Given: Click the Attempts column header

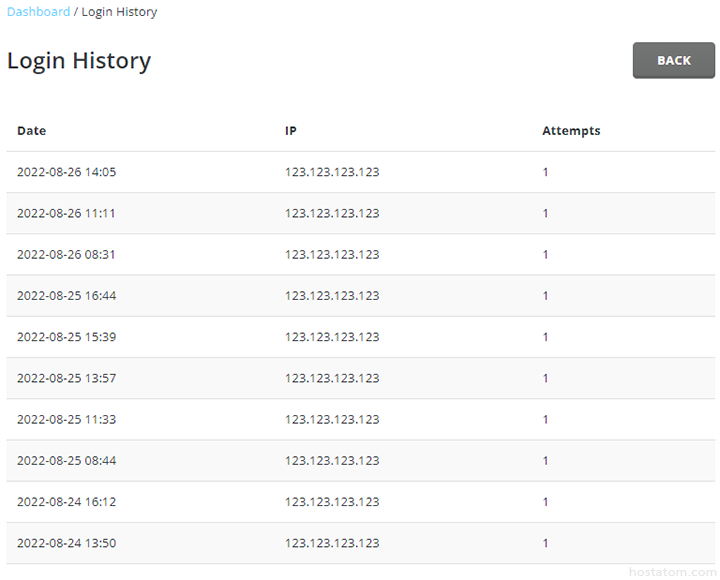Looking at the screenshot, I should [571, 131].
